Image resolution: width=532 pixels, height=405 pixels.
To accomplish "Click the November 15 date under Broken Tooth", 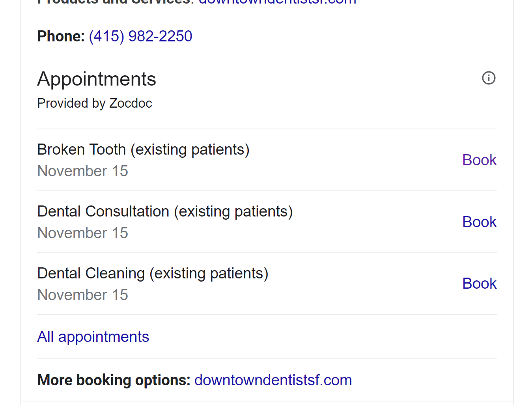I will (x=83, y=171).
